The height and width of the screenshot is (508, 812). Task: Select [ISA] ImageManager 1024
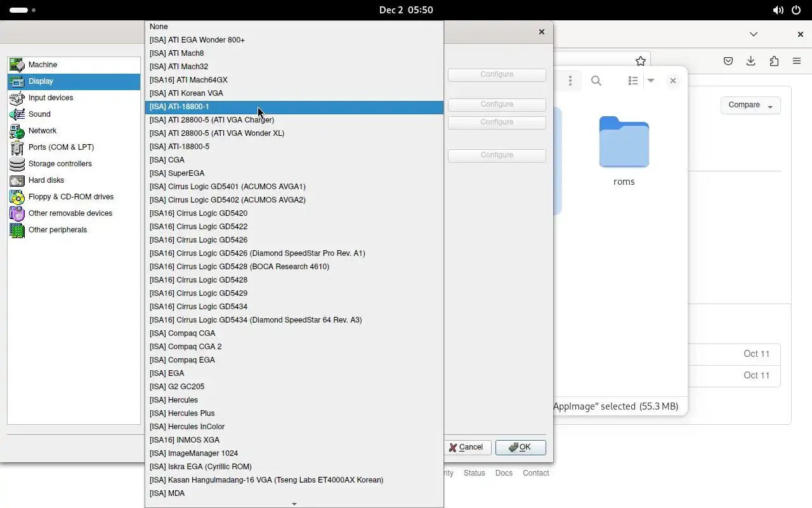(294, 453)
